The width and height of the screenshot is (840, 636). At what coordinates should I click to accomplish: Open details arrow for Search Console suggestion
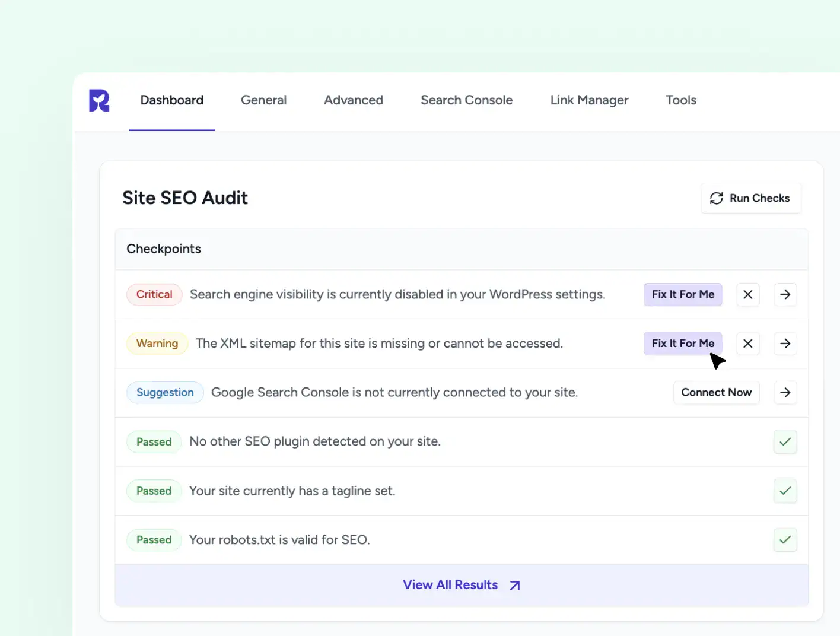(x=785, y=393)
